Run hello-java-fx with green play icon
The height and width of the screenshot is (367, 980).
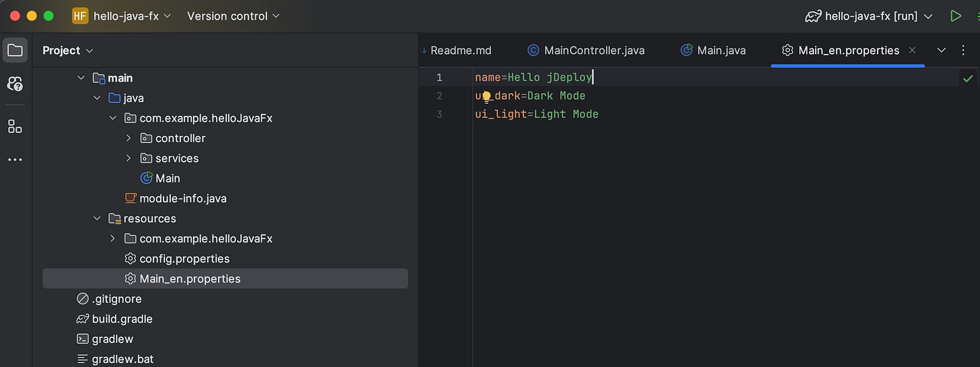click(x=955, y=15)
